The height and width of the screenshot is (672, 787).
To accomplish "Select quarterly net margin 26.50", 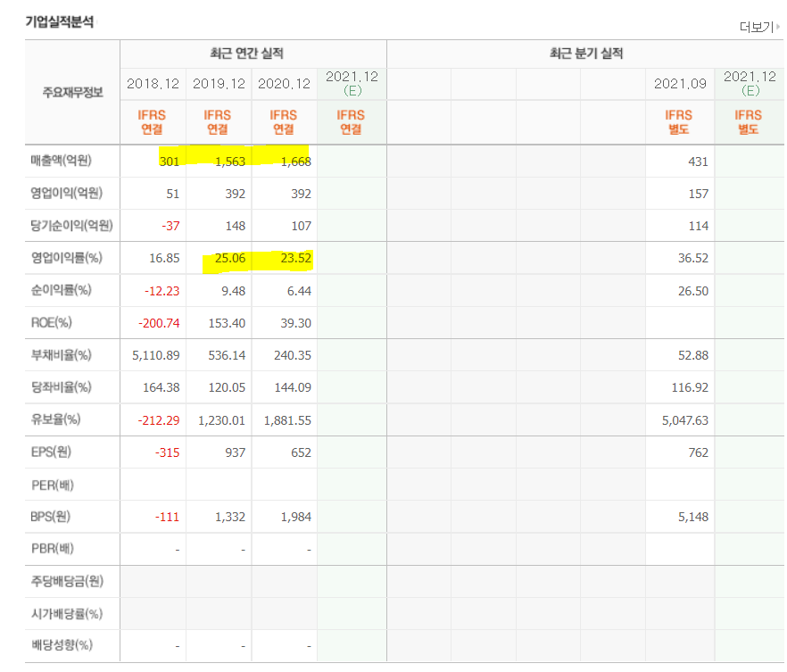I will 693,291.
